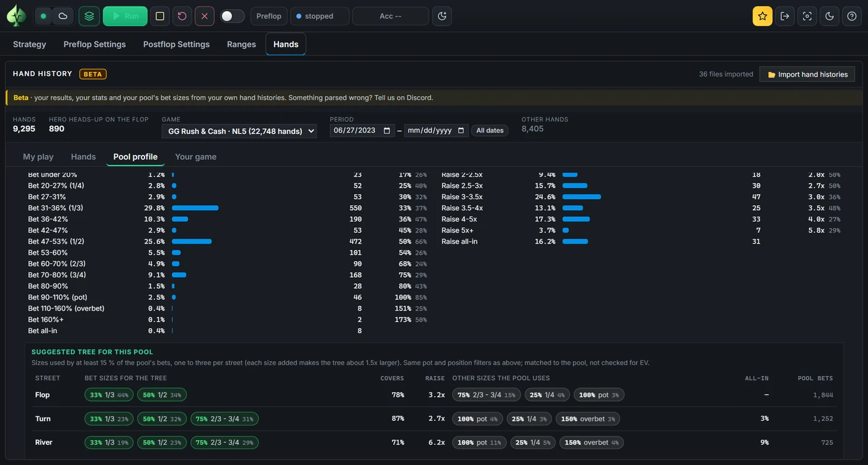Viewport: 868px width, 465px height.
Task: Click the moon-star icon after Acc
Action: (x=442, y=16)
